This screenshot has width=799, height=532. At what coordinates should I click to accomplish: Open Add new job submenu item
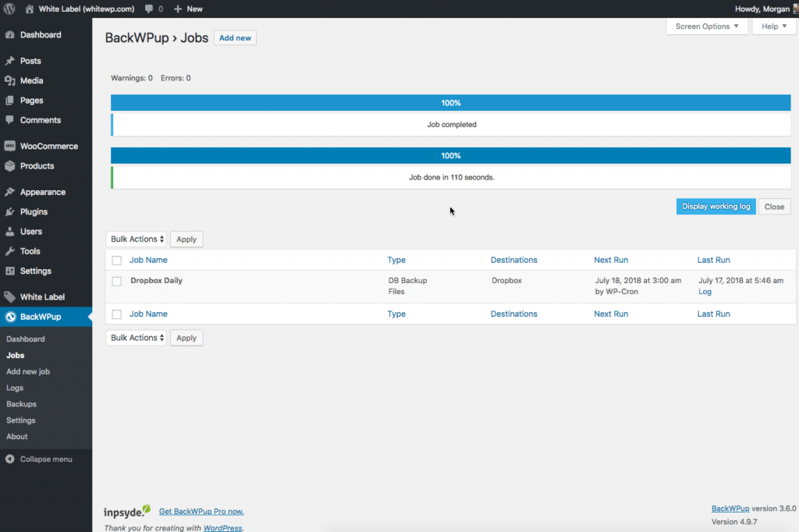click(28, 371)
